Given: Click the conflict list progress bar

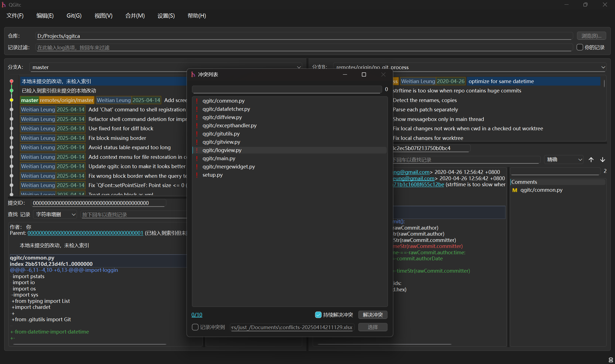Looking at the screenshot, I should 287,89.
